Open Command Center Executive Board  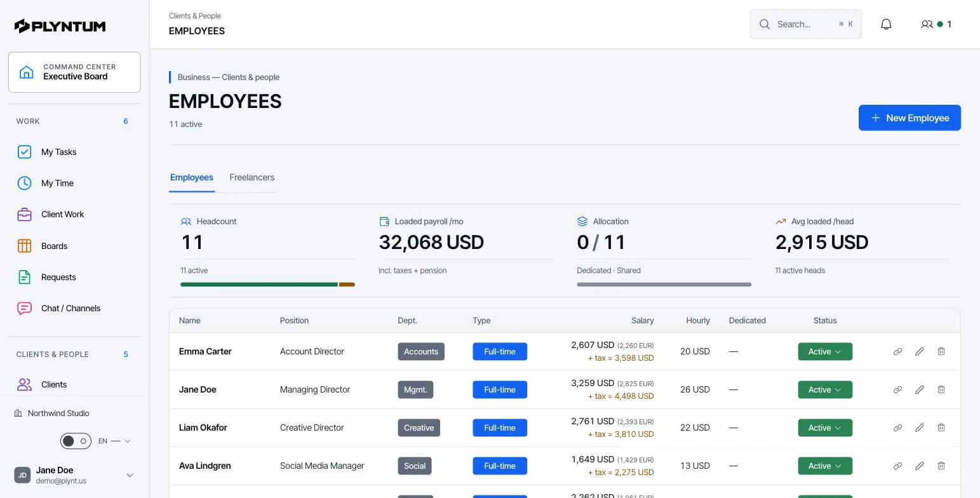coord(74,72)
